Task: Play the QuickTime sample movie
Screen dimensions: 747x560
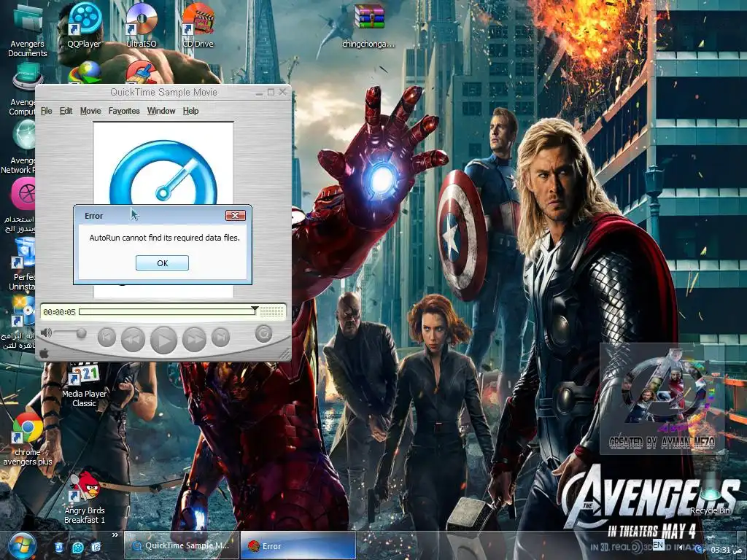Action: [x=163, y=340]
